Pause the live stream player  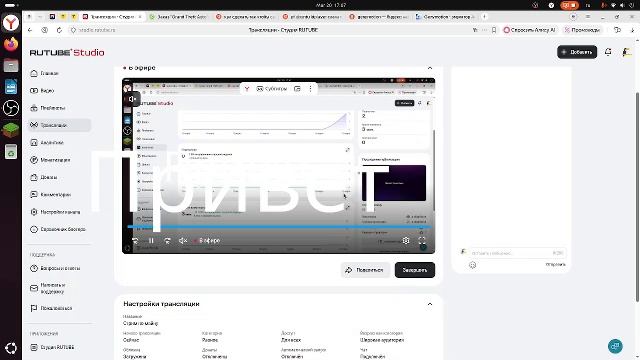151,241
